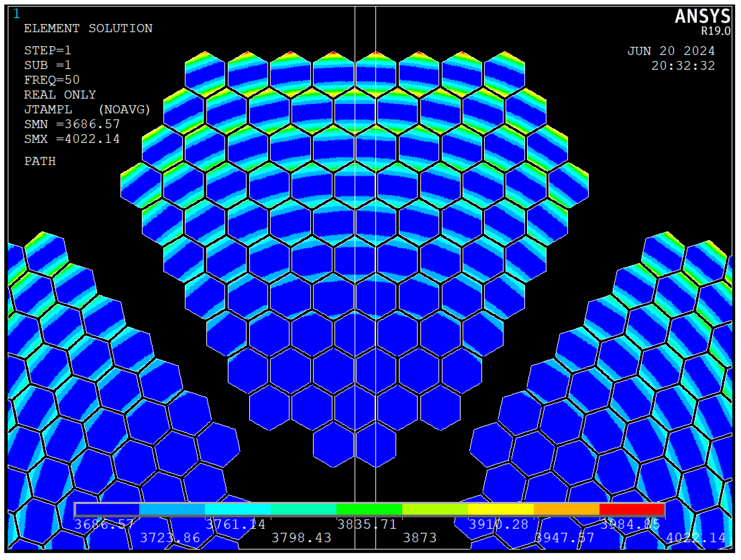The width and height of the screenshot is (741, 560).
Task: Click the 'R19.0' version text
Action: (x=716, y=31)
